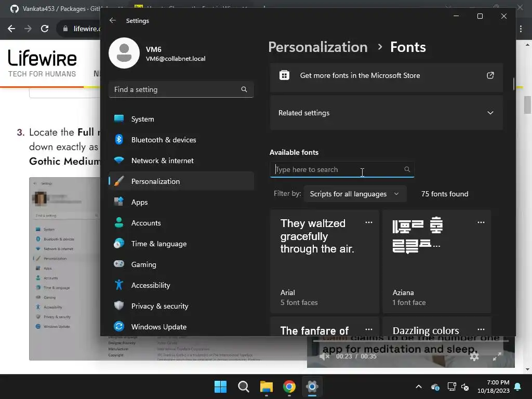Click the Apps icon in Settings sidebar
Viewport: 532px width, 399px height.
(119, 202)
